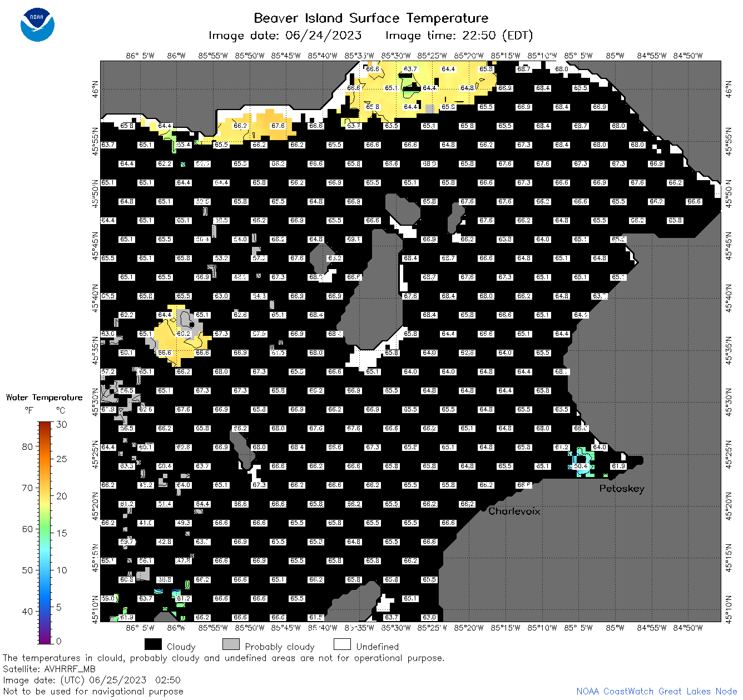This screenshot has width=743, height=700.
Task: Click 'Not to be used for navigational purpose'
Action: click(x=93, y=691)
